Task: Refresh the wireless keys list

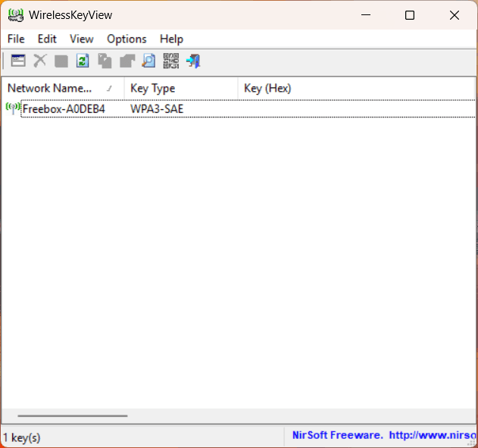Action: point(83,61)
